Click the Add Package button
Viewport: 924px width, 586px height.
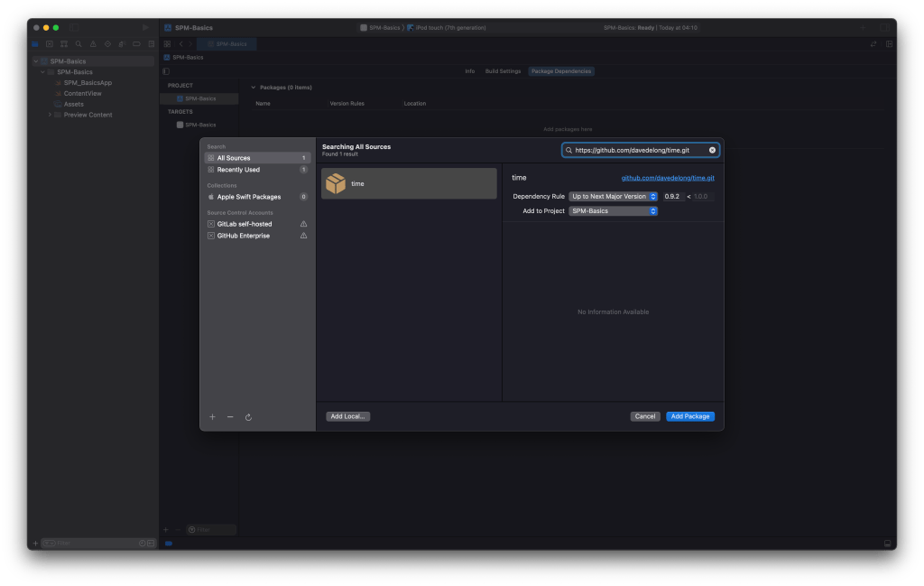pyautogui.click(x=690, y=416)
